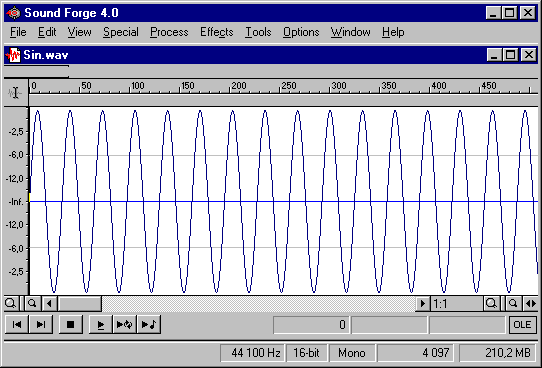This screenshot has height=368, width=542.
Task: Maximize the Sin.wav data window
Action: click(511, 55)
